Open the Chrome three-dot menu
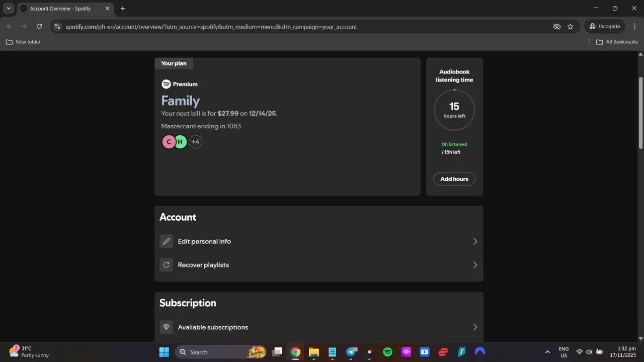The image size is (644, 362). [634, 26]
